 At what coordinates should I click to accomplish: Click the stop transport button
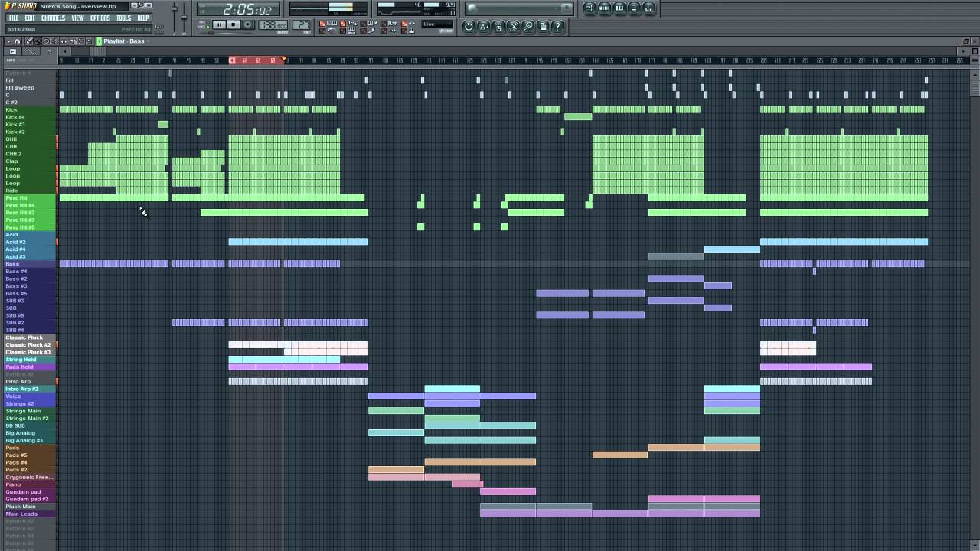(234, 24)
